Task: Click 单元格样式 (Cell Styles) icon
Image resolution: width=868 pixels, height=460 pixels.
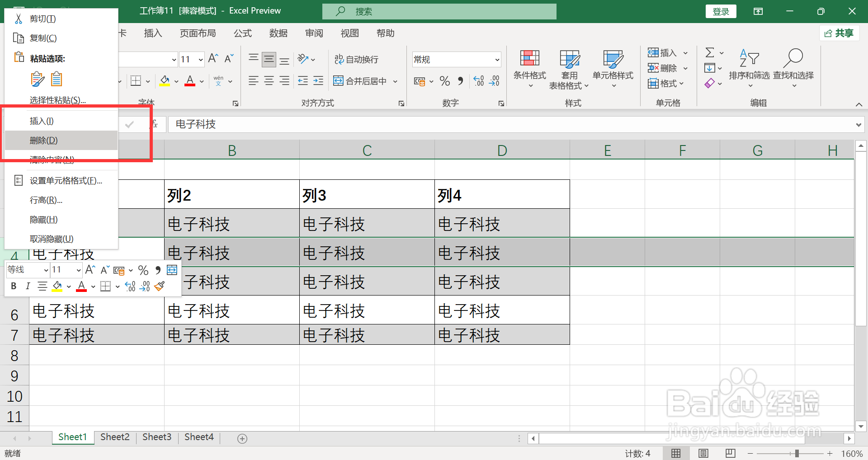Action: 612,63
